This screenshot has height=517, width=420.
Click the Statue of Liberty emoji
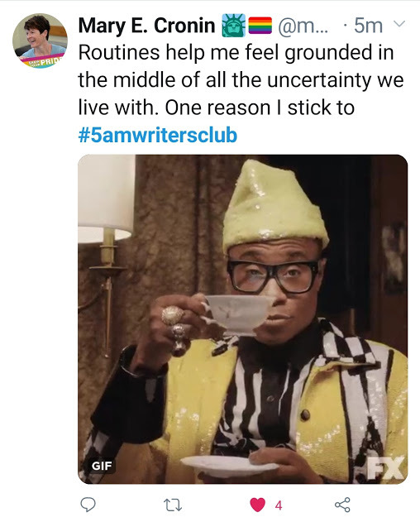233,25
